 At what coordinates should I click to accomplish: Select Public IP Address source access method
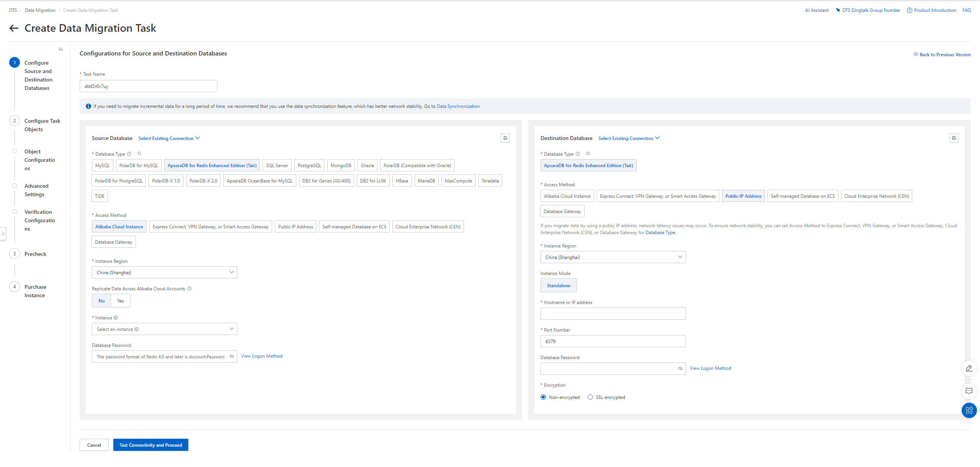point(295,227)
